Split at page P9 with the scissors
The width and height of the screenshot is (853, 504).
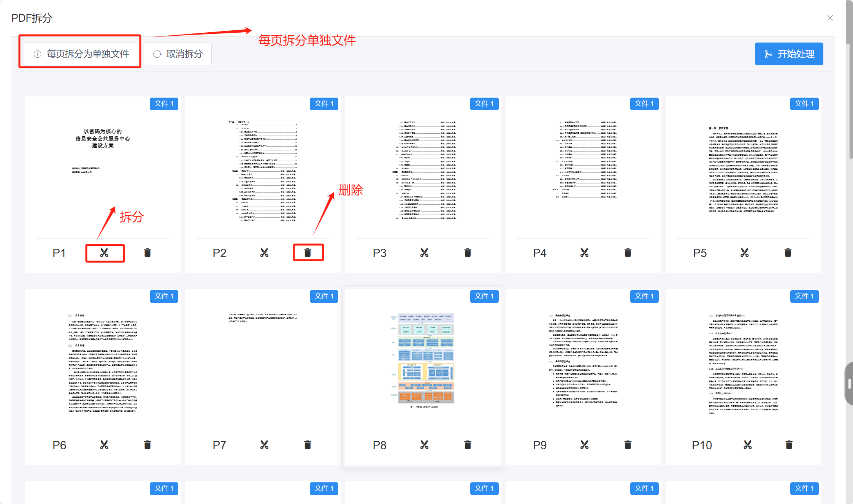(x=584, y=445)
